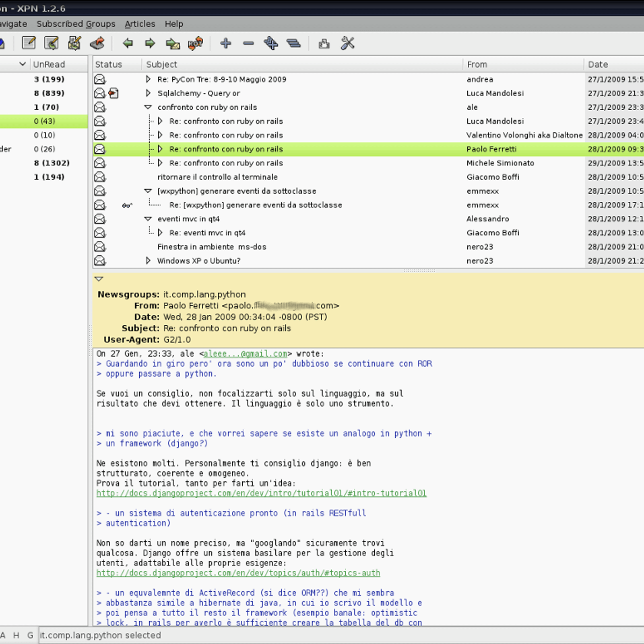
Task: Click status envelope for 'ritornare il controllo' row
Action: 100,177
